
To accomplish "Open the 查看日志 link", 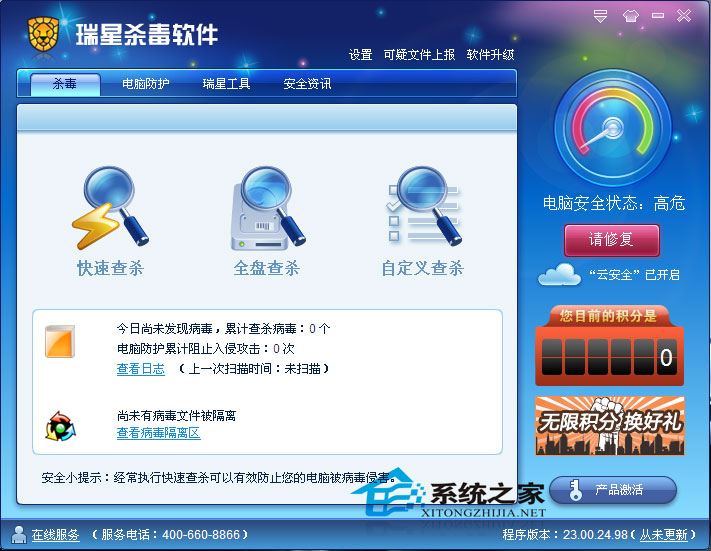I will coord(140,369).
